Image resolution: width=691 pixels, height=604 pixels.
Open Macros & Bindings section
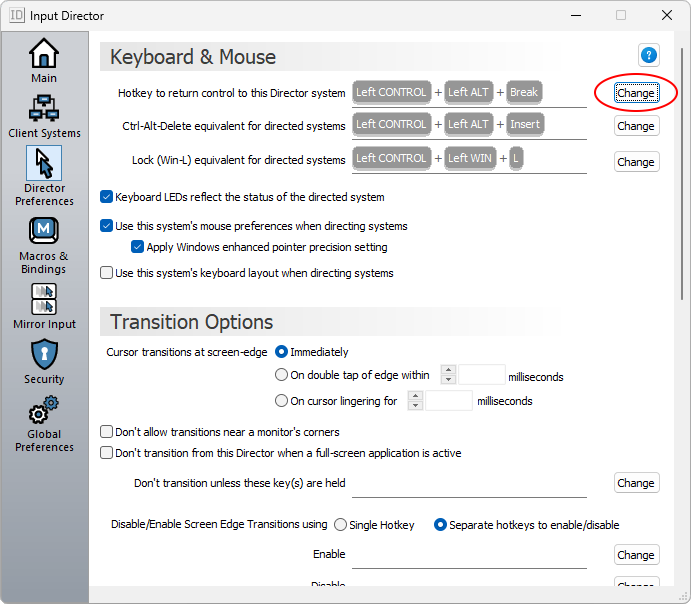click(44, 243)
